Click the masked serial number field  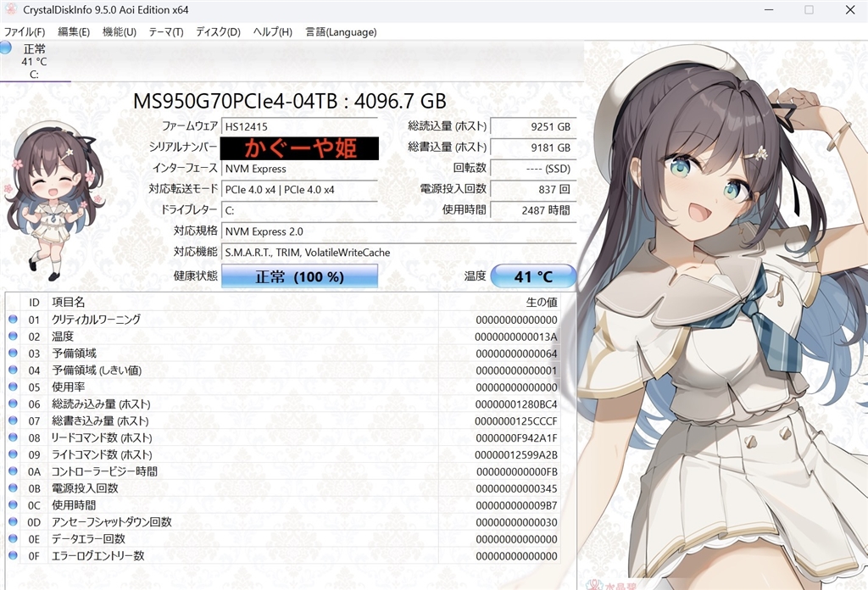tap(299, 147)
